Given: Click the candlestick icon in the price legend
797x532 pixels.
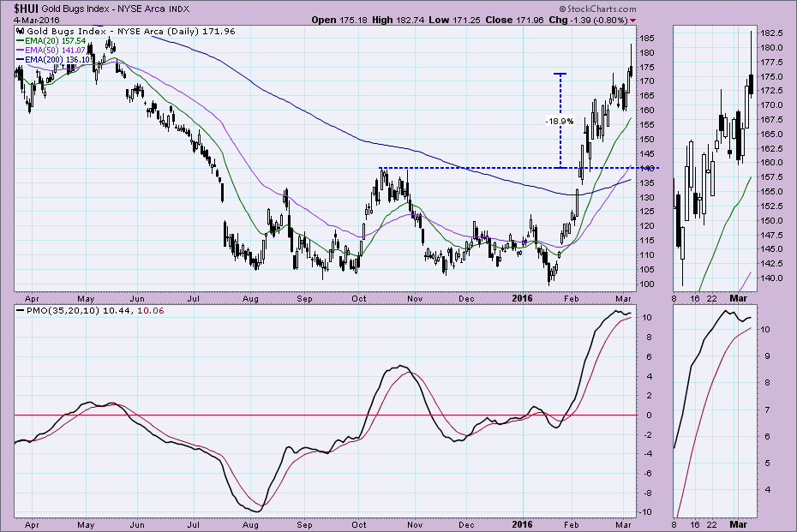Looking at the screenshot, I should (x=20, y=29).
